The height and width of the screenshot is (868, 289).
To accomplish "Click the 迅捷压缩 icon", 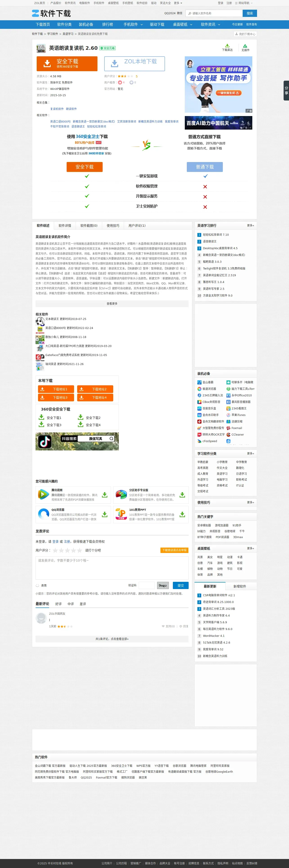I will point(228,422).
